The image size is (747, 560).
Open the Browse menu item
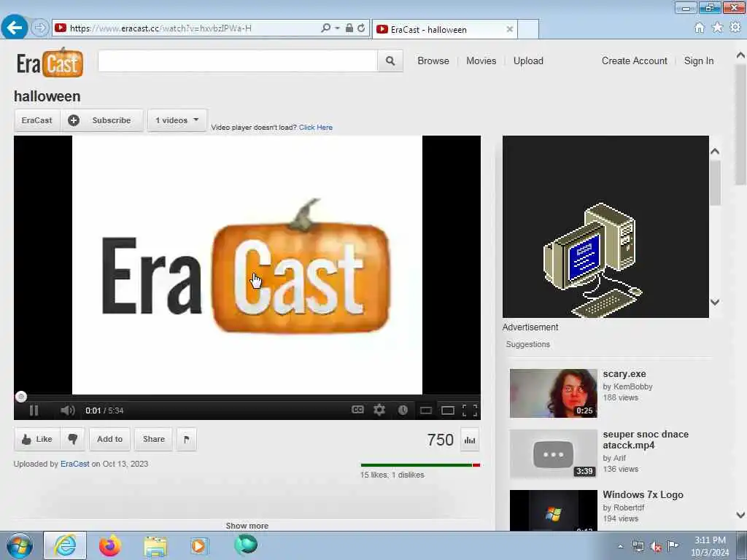[433, 61]
